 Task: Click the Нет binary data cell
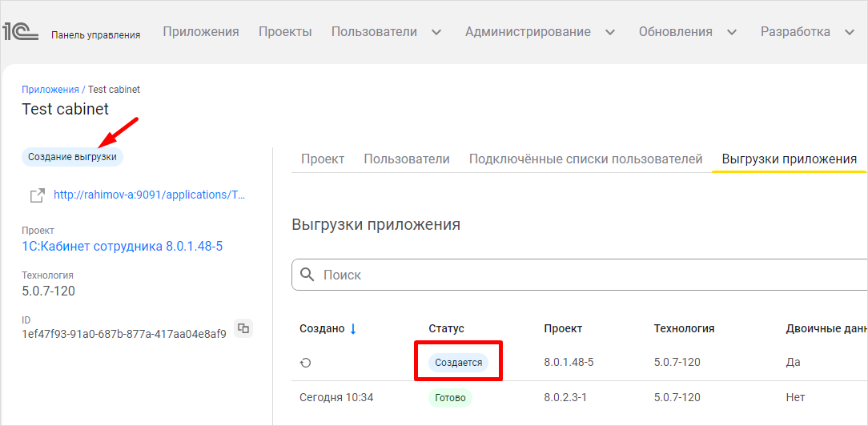coord(795,397)
